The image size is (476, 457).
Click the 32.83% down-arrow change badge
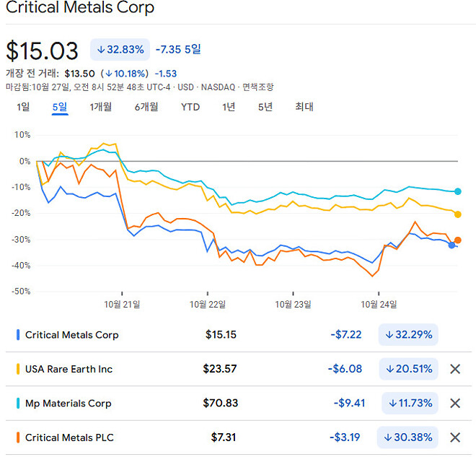coord(120,50)
